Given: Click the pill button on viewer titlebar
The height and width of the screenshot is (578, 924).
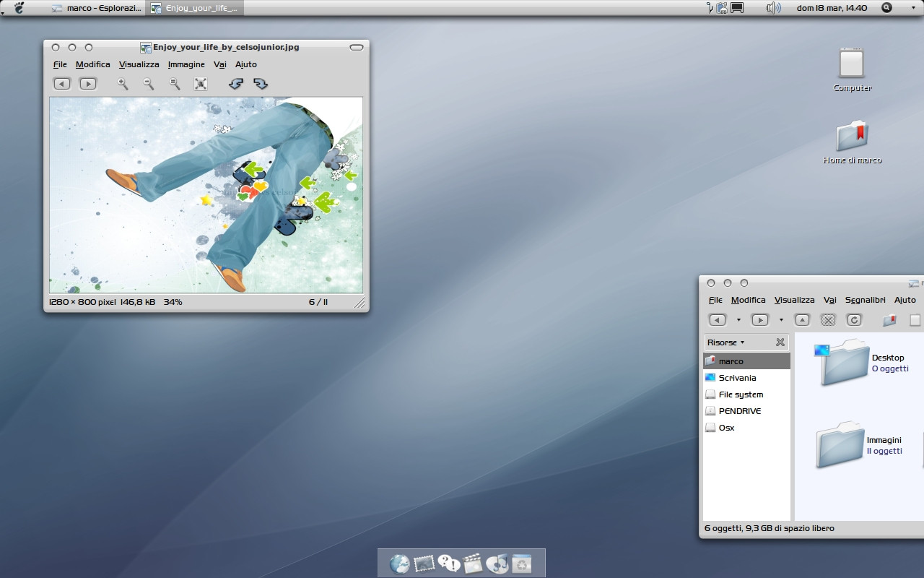Looking at the screenshot, I should coord(357,47).
